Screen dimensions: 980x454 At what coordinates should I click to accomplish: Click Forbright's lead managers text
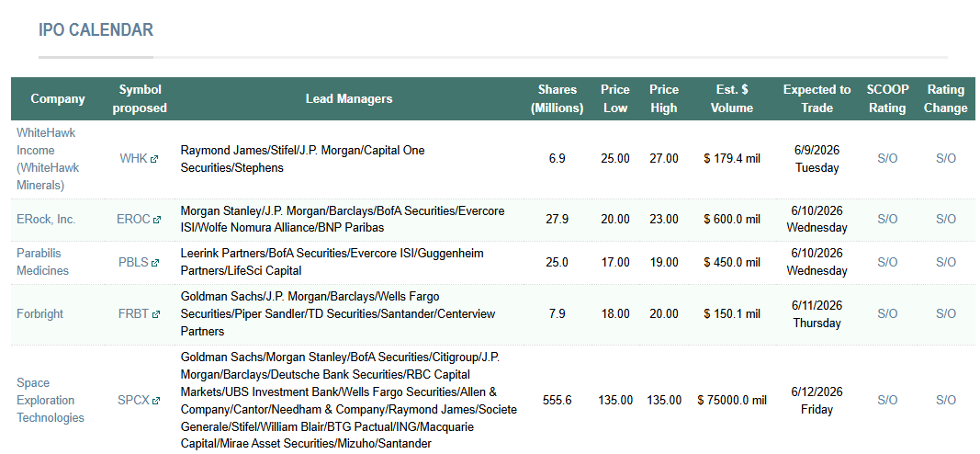click(337, 314)
